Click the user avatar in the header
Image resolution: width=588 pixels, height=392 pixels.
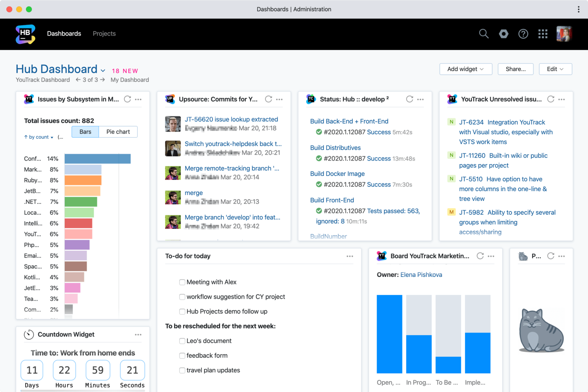[x=564, y=33]
